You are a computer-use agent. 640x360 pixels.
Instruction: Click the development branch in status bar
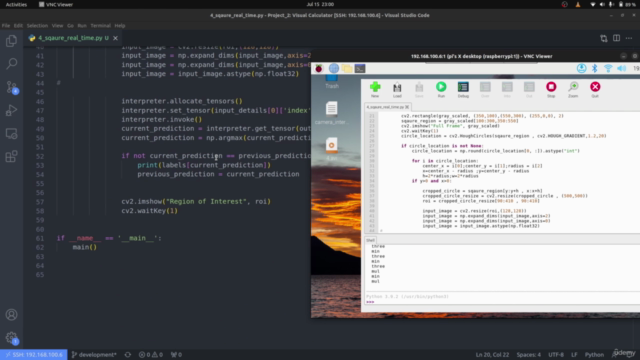(x=94, y=355)
